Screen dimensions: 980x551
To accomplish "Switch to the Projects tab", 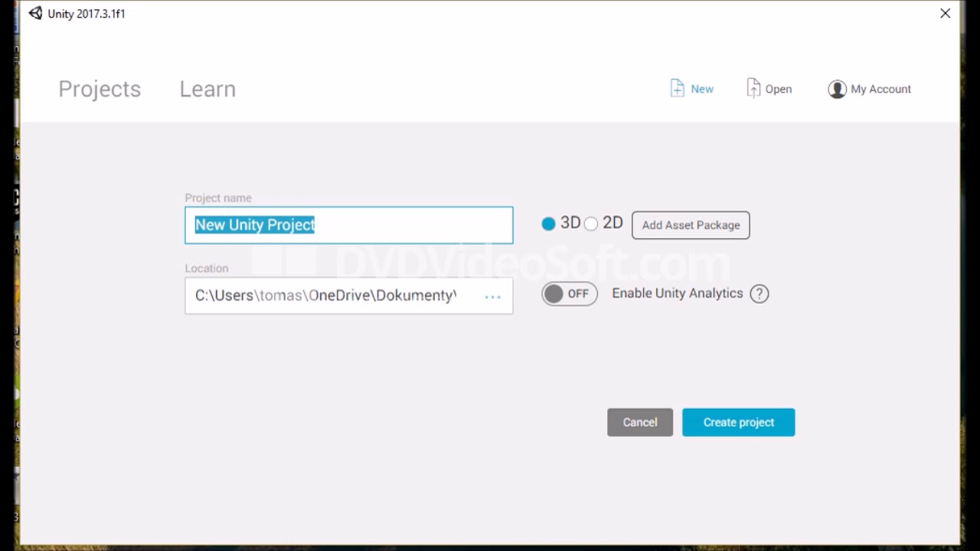I will tap(100, 89).
